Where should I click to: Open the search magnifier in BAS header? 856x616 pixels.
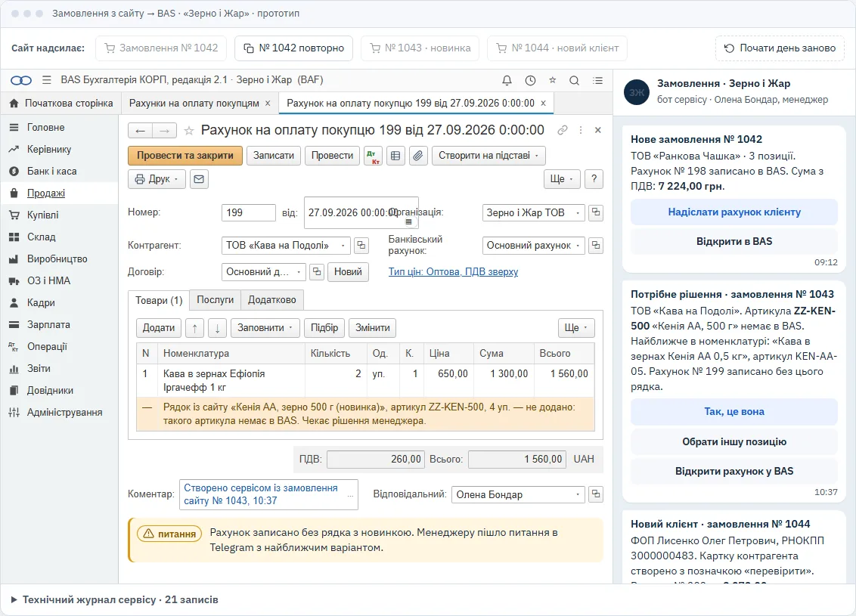coord(574,80)
